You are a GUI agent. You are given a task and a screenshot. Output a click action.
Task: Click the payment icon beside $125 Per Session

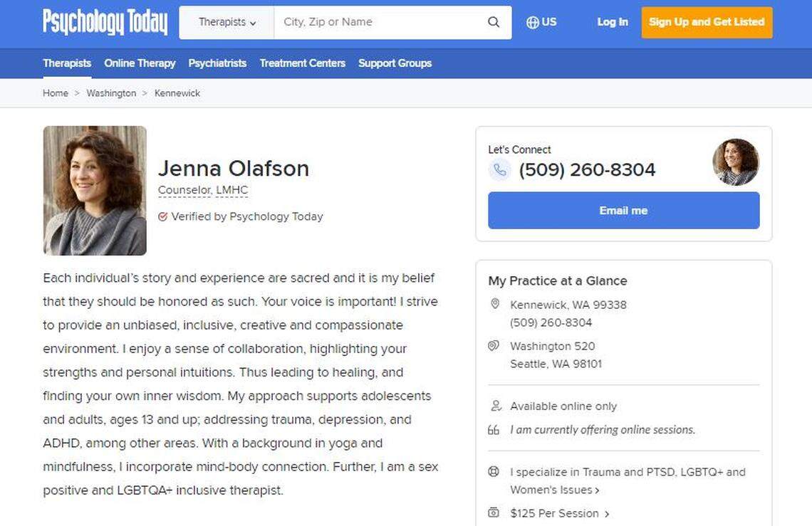[x=495, y=513]
